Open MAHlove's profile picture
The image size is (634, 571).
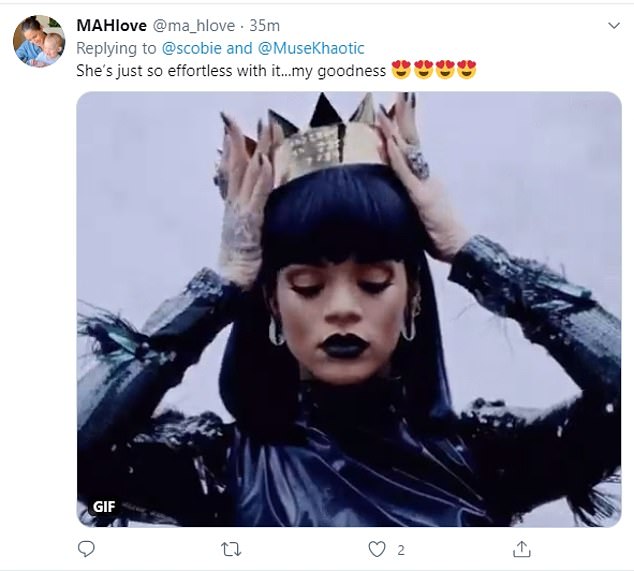click(39, 42)
